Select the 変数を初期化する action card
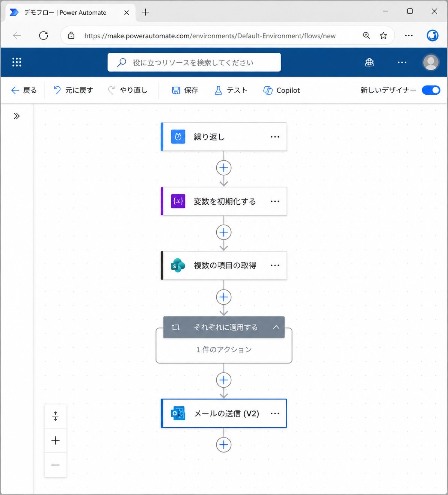 click(224, 201)
